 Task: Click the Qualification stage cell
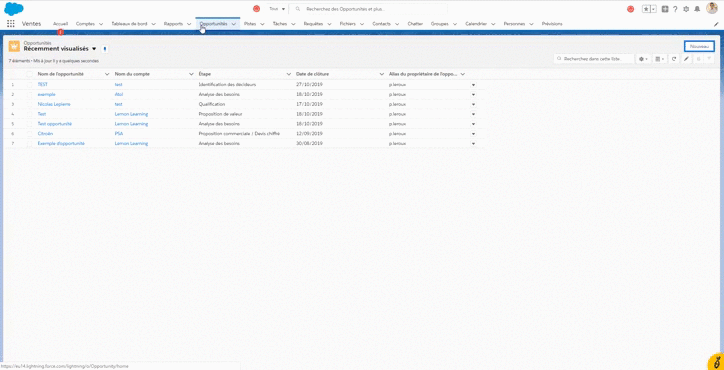[x=211, y=104]
